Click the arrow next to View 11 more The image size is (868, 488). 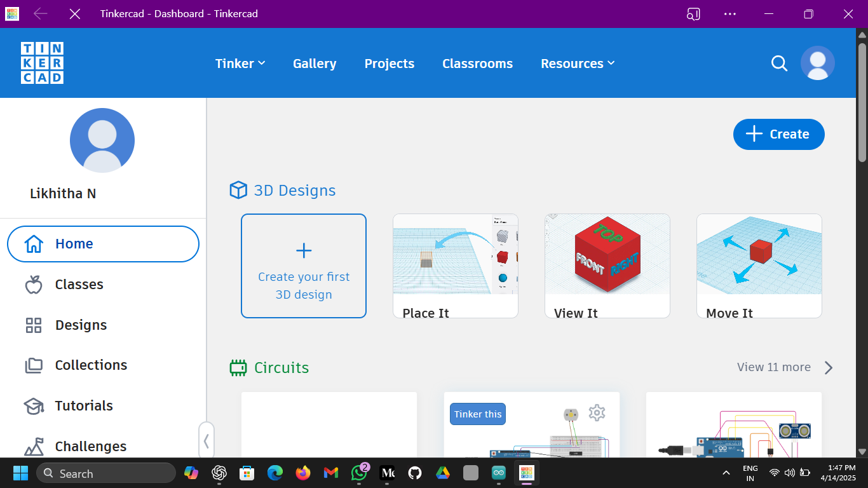pyautogui.click(x=828, y=367)
